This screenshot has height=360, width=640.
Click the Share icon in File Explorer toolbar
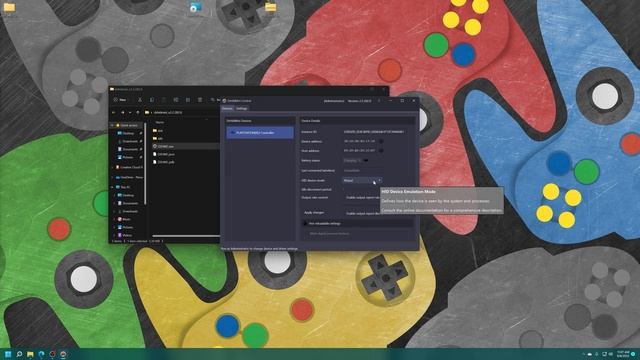pos(188,100)
